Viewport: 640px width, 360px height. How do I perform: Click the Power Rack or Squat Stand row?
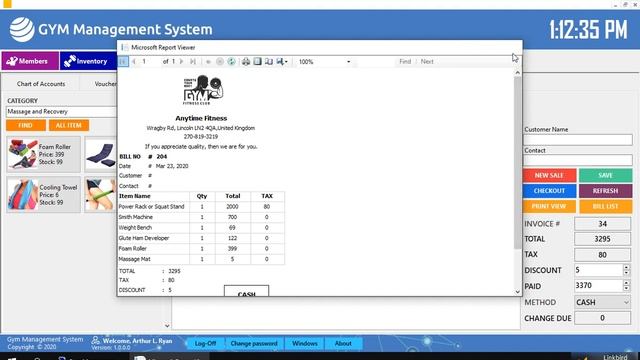tap(201, 207)
